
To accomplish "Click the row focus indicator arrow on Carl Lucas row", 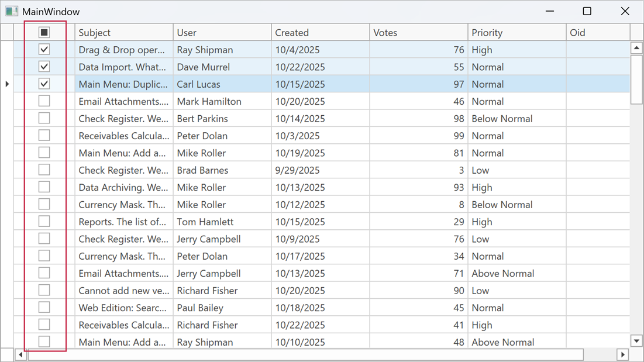I will click(x=6, y=84).
